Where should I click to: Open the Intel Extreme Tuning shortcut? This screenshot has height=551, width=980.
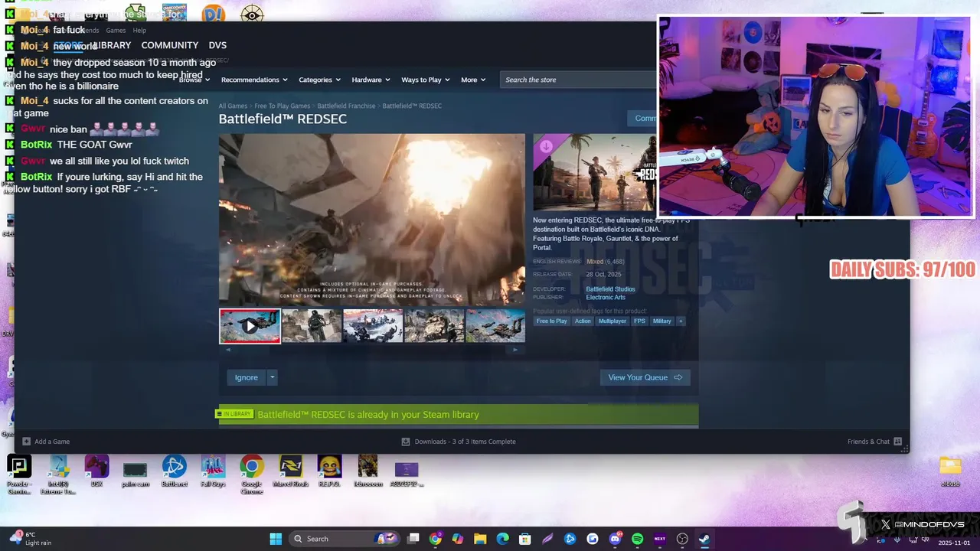tap(58, 474)
